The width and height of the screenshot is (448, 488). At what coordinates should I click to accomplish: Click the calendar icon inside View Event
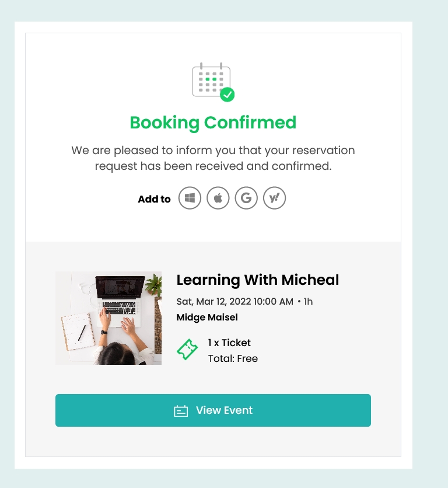pyautogui.click(x=181, y=411)
